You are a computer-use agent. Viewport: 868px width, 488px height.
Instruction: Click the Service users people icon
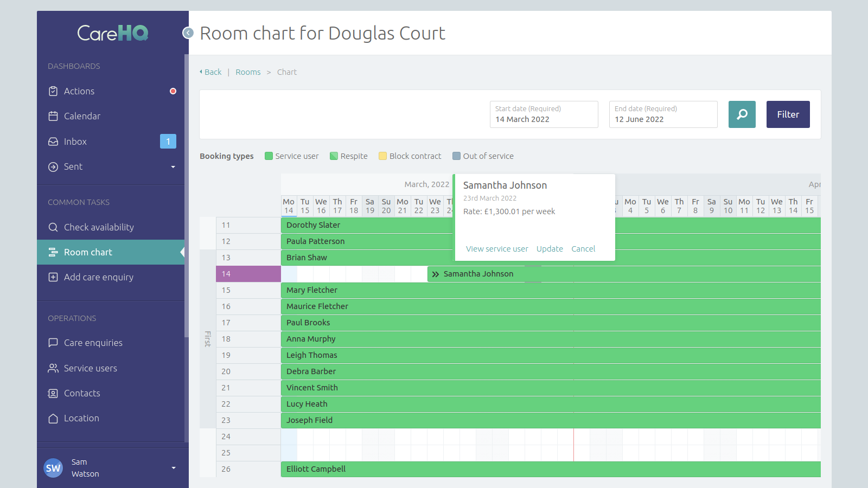coord(53,368)
